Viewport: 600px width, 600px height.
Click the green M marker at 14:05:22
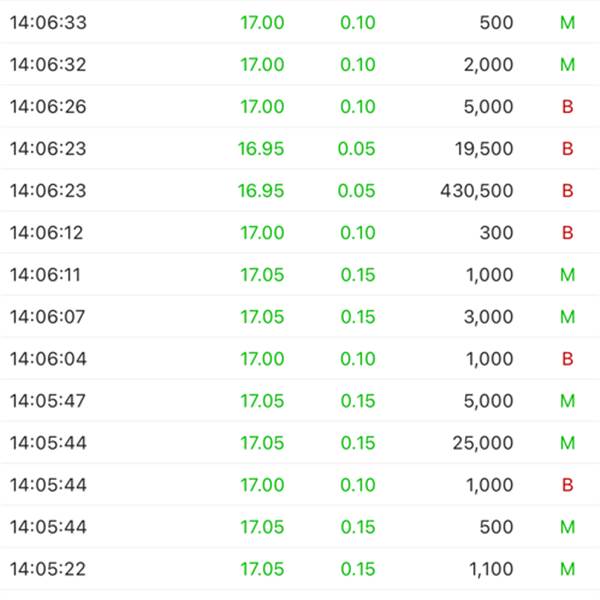tap(567, 569)
